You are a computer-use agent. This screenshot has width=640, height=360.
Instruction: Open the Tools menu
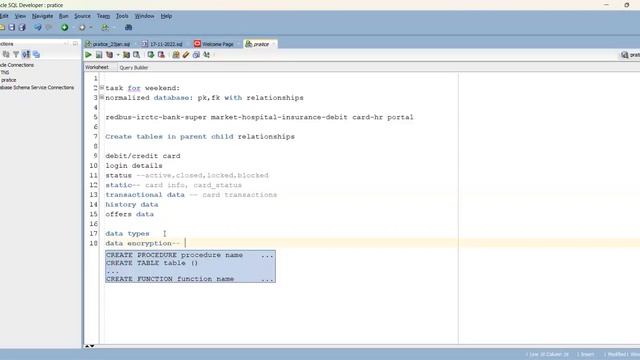tap(122, 16)
